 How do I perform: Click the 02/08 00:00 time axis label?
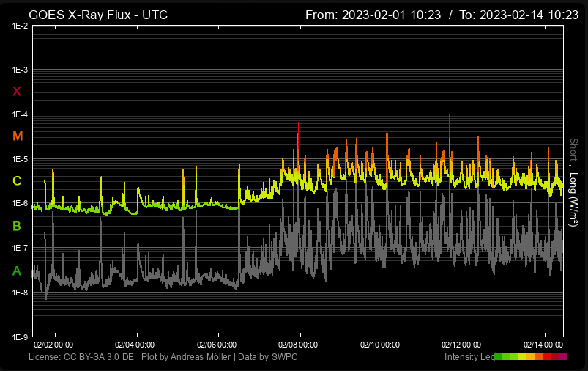tap(298, 344)
